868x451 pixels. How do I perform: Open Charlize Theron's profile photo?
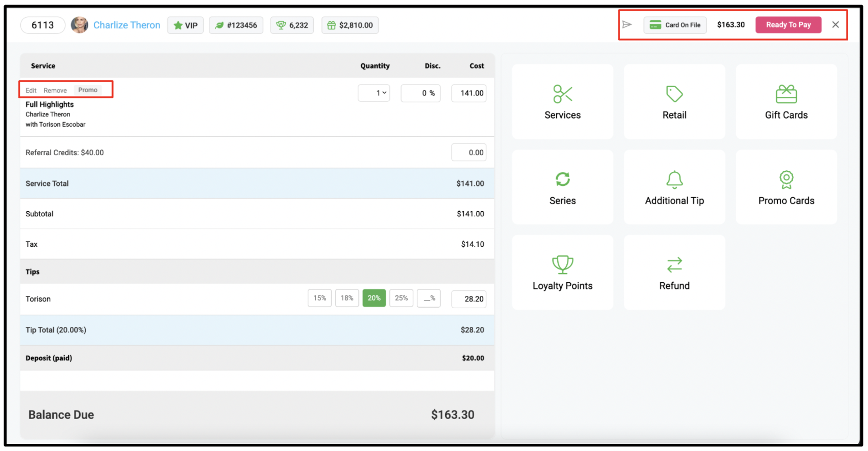[x=79, y=25]
